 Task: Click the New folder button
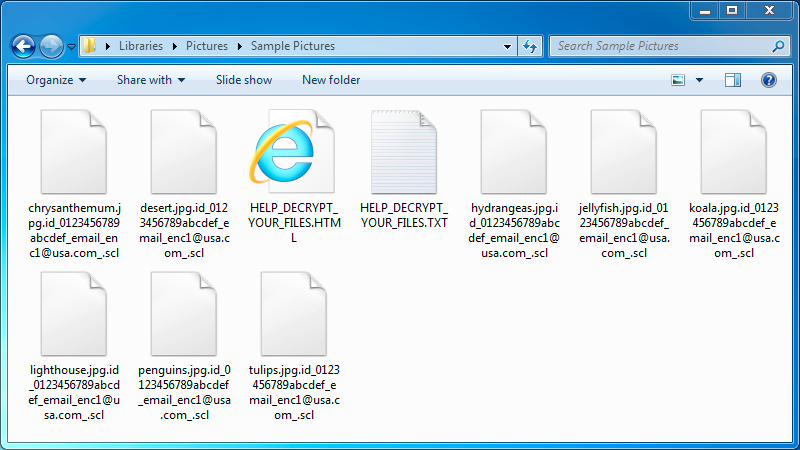pos(331,80)
